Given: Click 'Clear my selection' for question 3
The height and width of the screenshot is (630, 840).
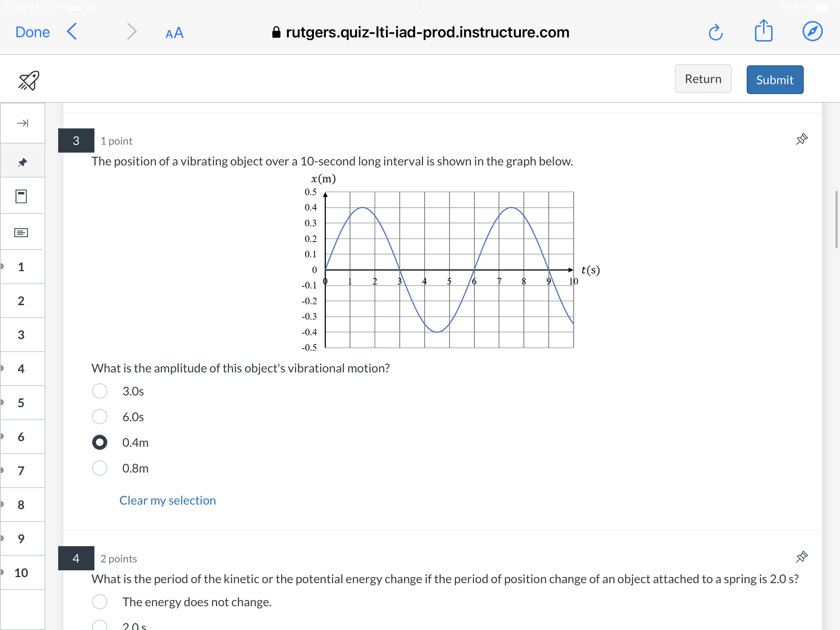Looking at the screenshot, I should pyautogui.click(x=167, y=500).
